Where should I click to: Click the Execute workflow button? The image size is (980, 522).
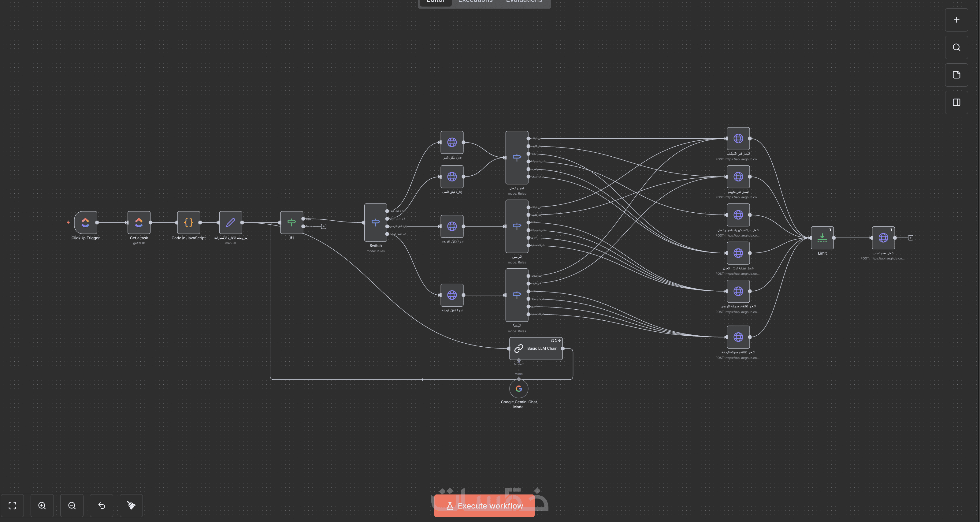pyautogui.click(x=484, y=506)
